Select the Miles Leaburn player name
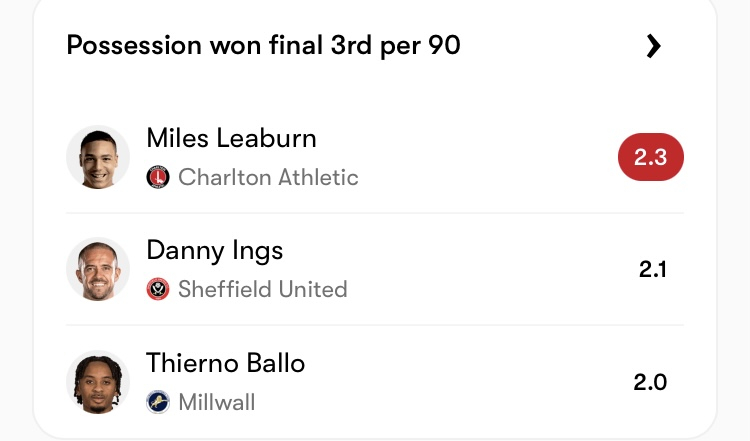750x441 pixels. click(x=231, y=137)
